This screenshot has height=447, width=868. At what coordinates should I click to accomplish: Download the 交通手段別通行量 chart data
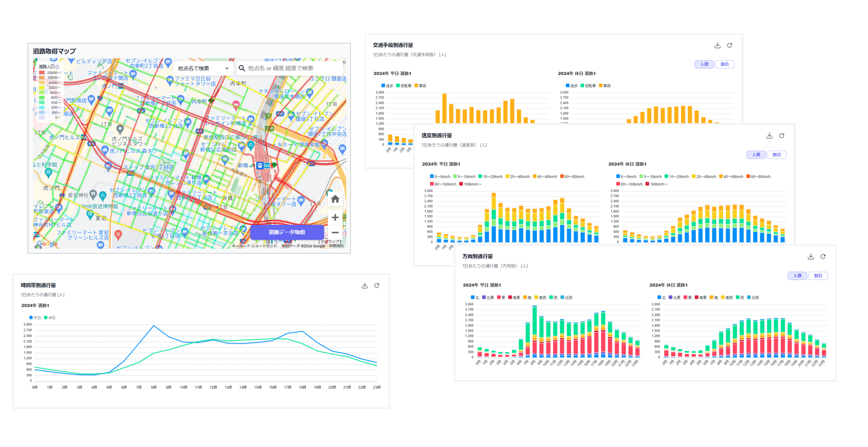tap(717, 45)
